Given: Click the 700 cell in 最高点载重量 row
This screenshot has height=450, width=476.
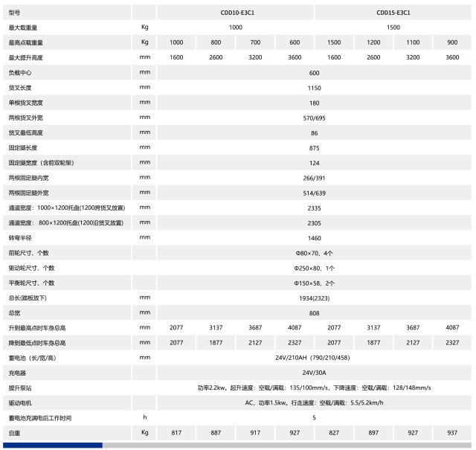Looking at the screenshot, I should [x=255, y=42].
